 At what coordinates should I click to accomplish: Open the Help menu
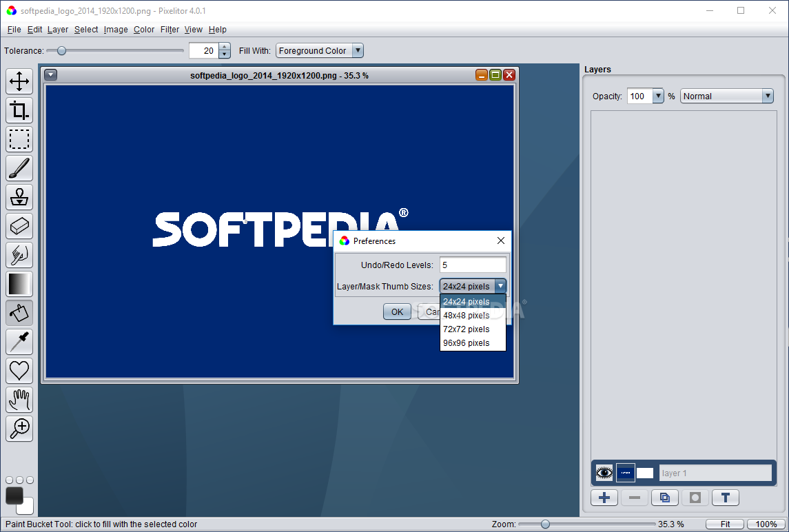click(x=217, y=29)
